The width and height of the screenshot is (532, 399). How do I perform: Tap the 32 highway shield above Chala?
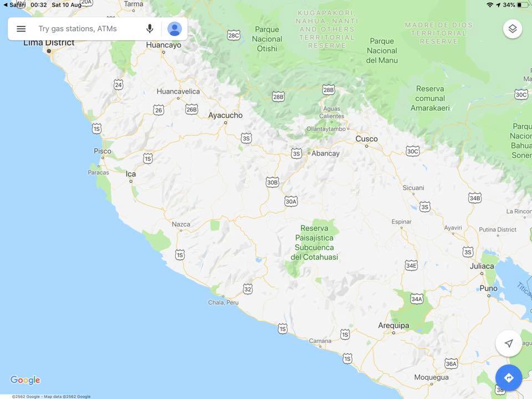248,289
